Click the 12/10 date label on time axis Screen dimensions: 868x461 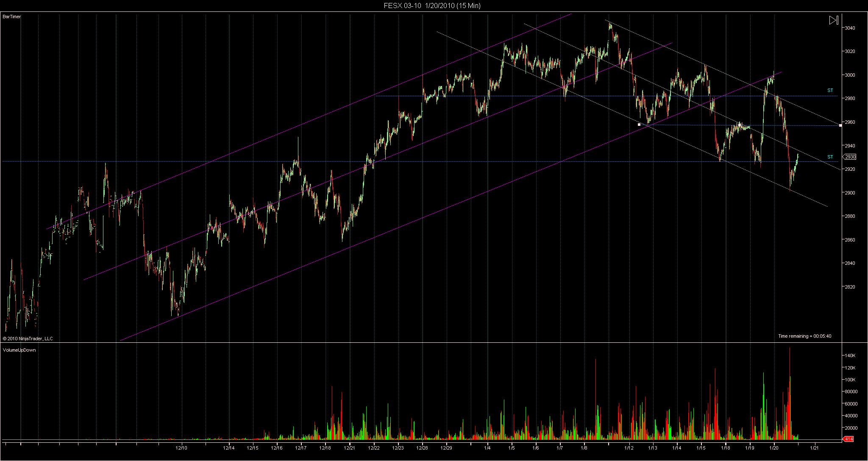[181, 448]
